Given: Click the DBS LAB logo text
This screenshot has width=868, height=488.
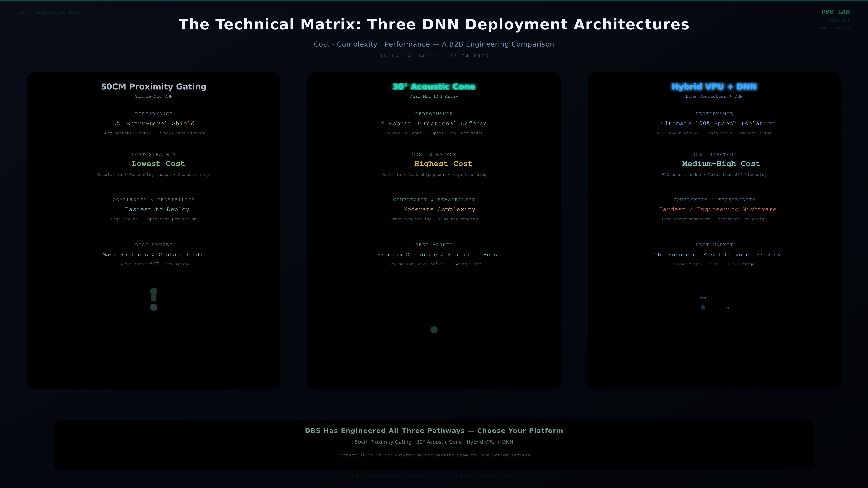Looking at the screenshot, I should (x=835, y=12).
